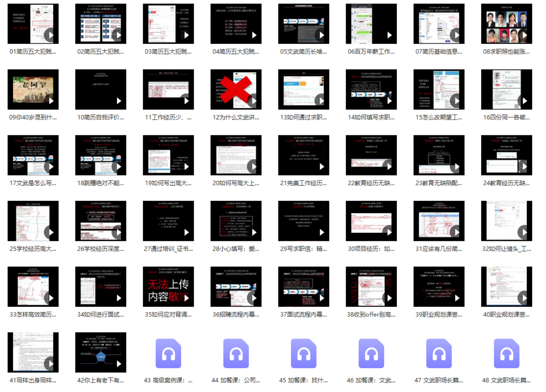This screenshot has width=546, height=392.
Task: Open video thumbnail 41同样出身同样
Action: (33, 352)
